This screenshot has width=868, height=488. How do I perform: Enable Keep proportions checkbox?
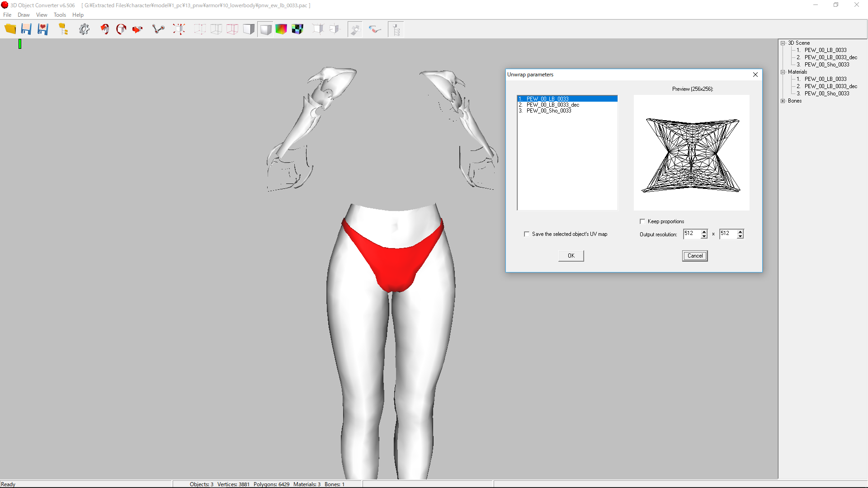coord(642,221)
